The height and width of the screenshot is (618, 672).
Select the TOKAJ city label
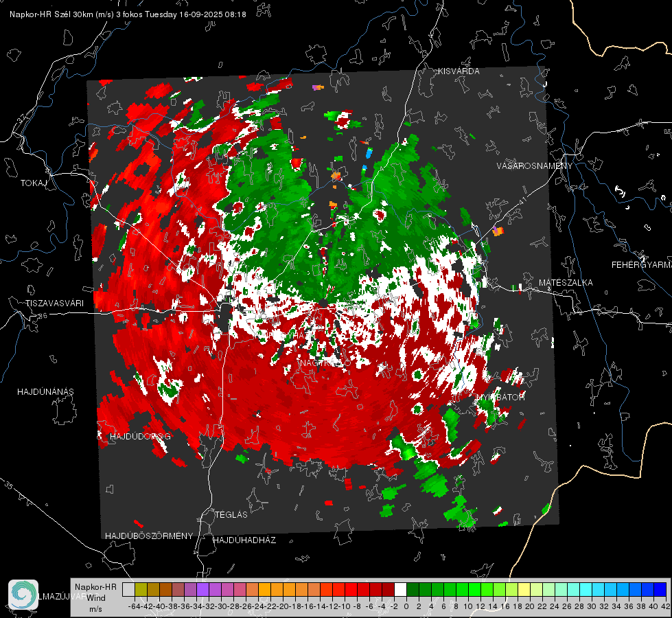click(x=34, y=183)
